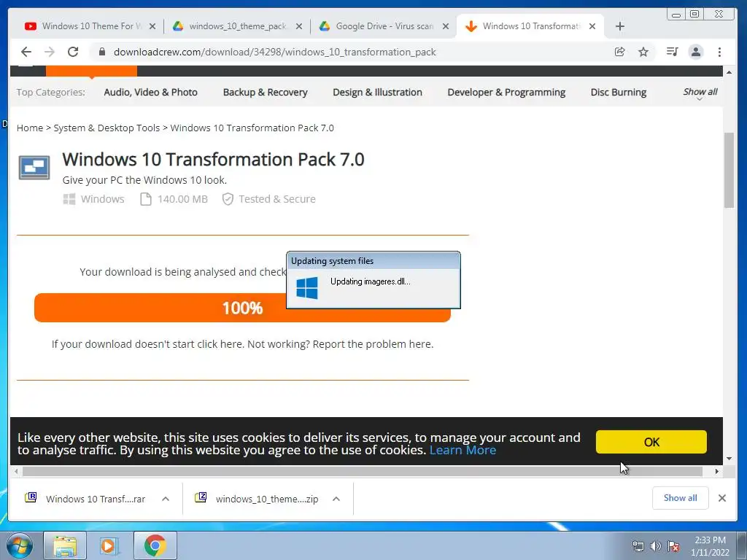Go back using the browser back arrow
The height and width of the screenshot is (560, 747).
coord(26,52)
